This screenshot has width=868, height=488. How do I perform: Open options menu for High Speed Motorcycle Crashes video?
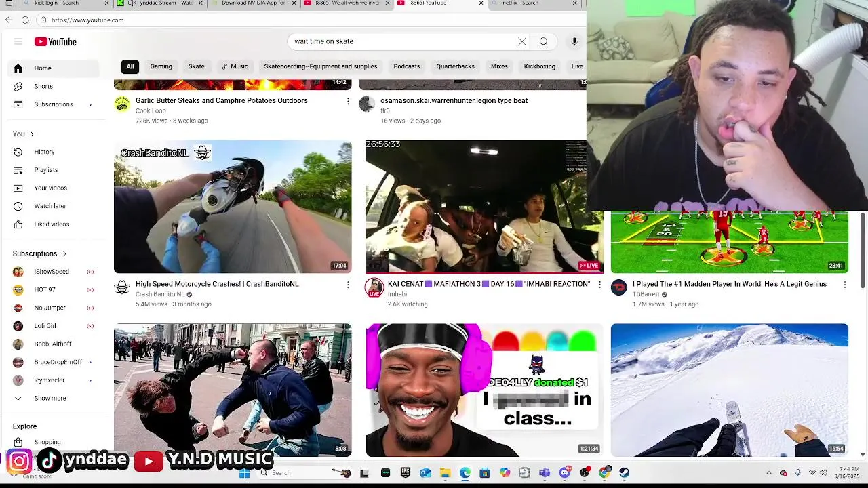(348, 285)
